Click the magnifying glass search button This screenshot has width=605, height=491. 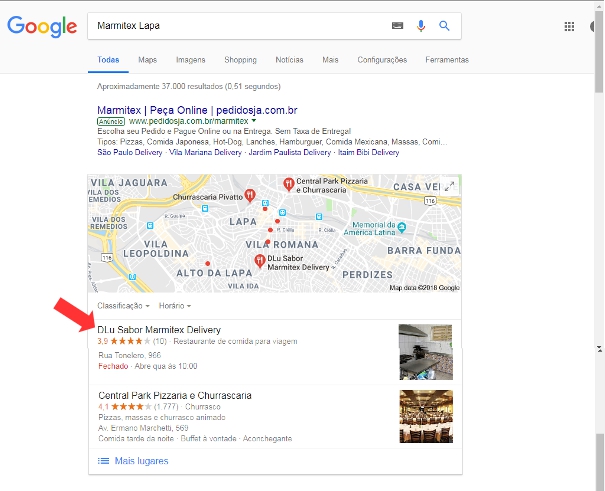pos(444,26)
